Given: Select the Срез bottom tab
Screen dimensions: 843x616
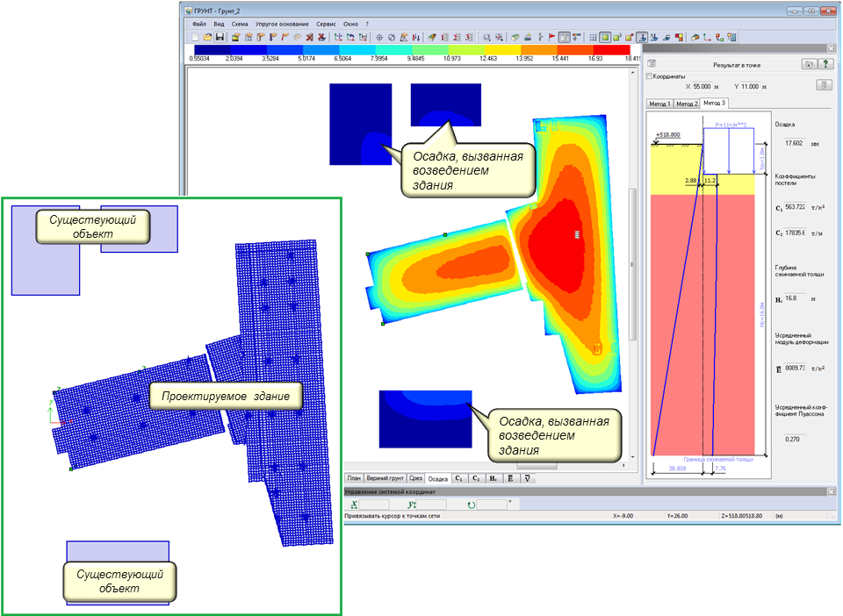Looking at the screenshot, I should pyautogui.click(x=415, y=479).
